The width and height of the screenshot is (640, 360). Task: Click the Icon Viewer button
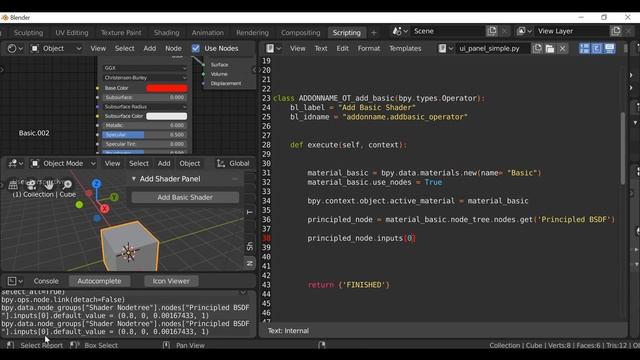(x=171, y=281)
